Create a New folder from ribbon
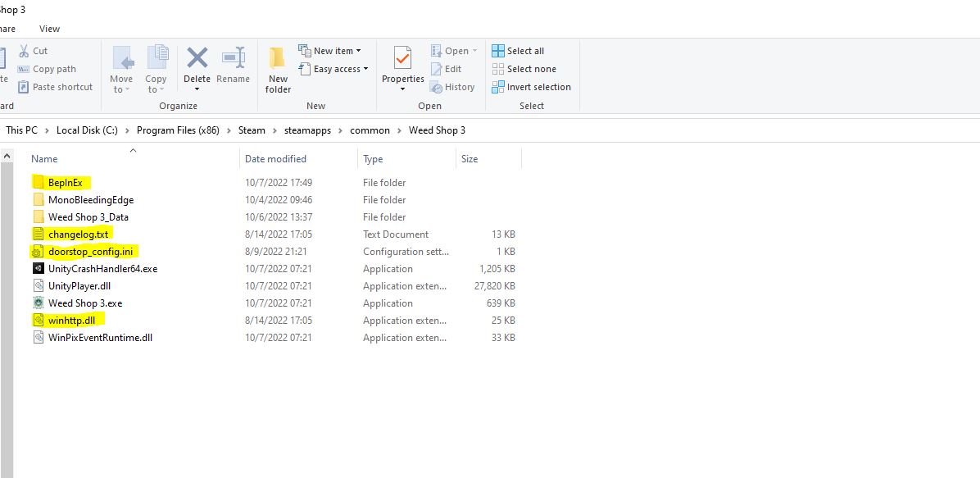 [x=278, y=70]
